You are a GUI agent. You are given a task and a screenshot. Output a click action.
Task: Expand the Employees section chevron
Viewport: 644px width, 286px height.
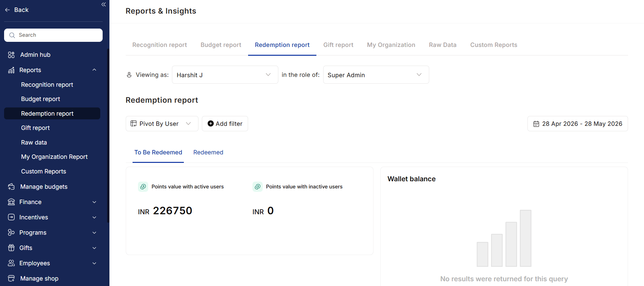coord(94,263)
